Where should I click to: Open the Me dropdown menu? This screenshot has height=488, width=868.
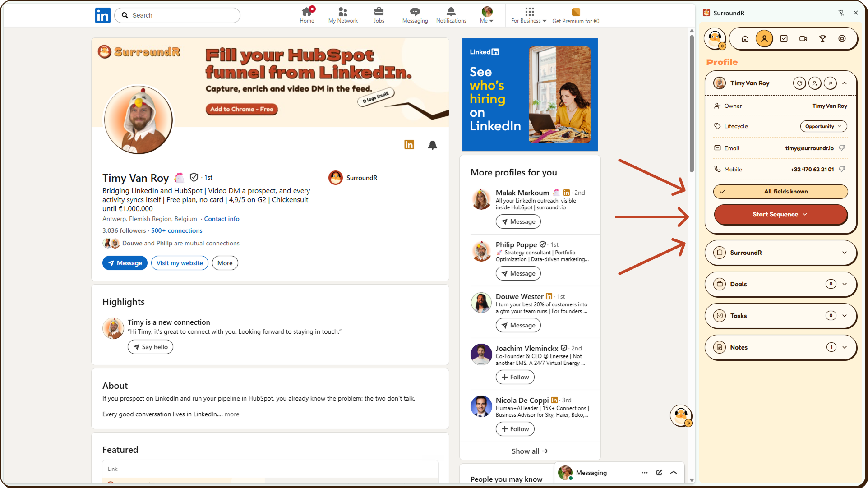[x=487, y=15]
